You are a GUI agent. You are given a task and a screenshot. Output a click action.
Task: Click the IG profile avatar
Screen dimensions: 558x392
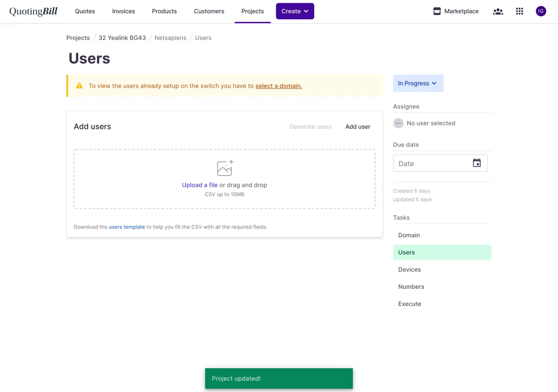pyautogui.click(x=541, y=11)
